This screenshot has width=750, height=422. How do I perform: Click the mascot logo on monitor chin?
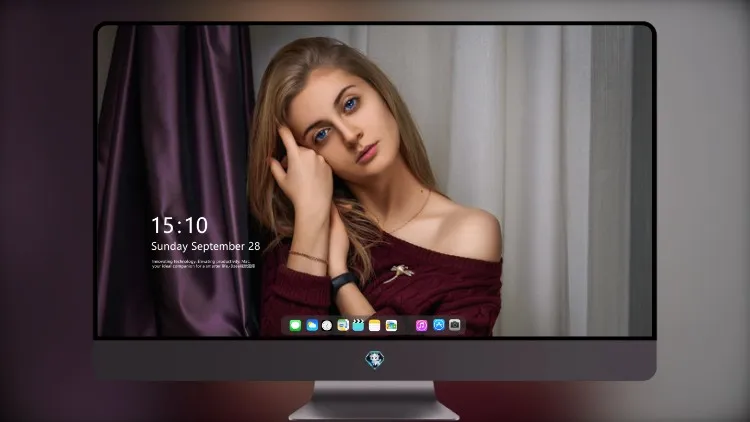coord(375,360)
